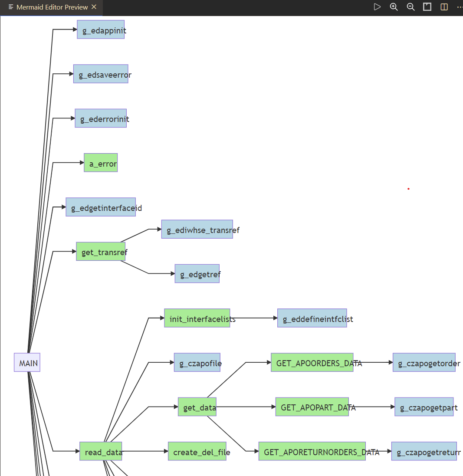The width and height of the screenshot is (463, 476).
Task: Select the read_data node
Action: [101, 452]
